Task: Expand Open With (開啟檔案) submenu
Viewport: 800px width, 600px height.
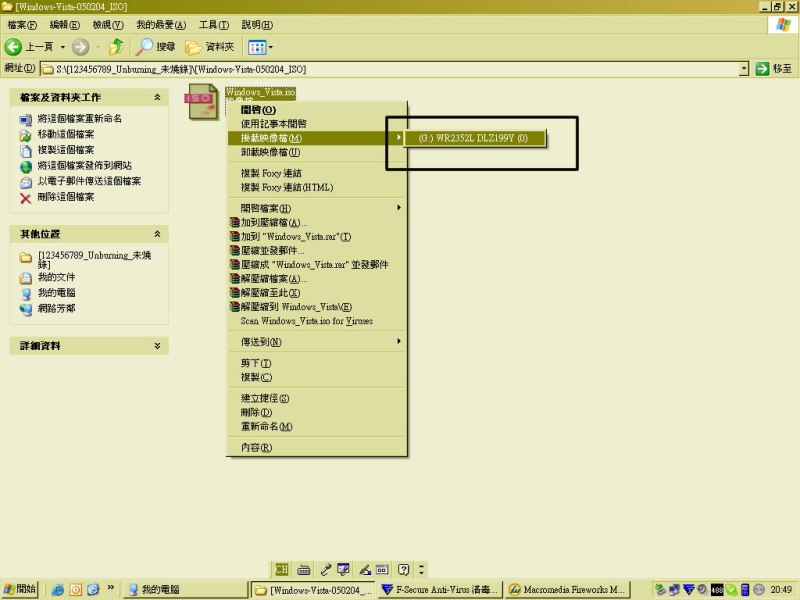Action: coord(316,208)
